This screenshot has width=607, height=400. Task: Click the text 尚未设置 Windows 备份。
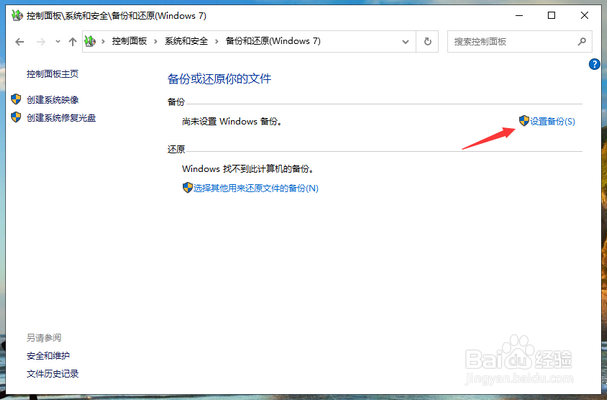(x=232, y=122)
